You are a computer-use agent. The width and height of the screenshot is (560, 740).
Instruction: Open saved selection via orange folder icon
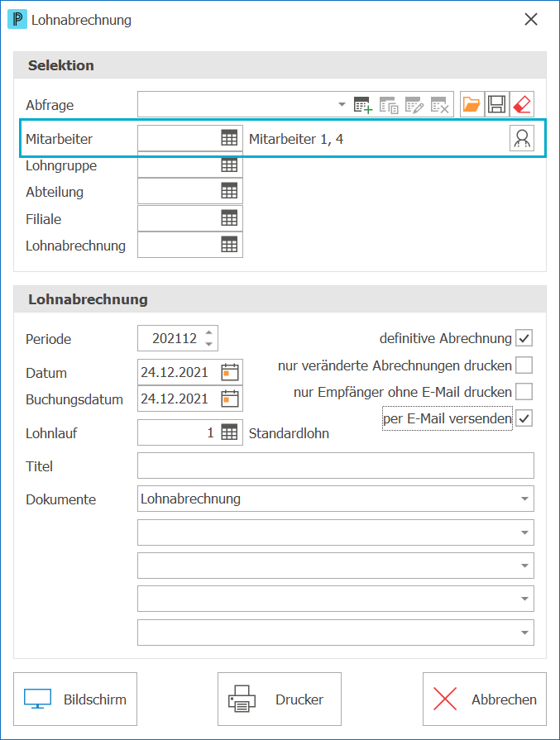click(x=471, y=104)
